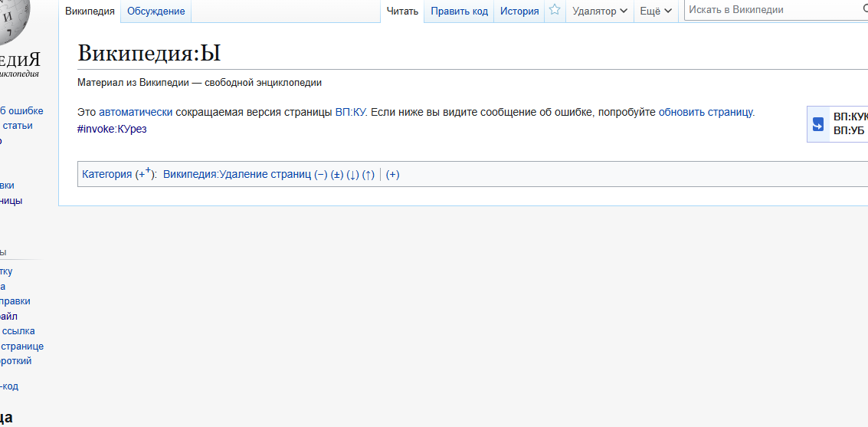Follow the автоматически link
868x427 pixels.
click(136, 113)
